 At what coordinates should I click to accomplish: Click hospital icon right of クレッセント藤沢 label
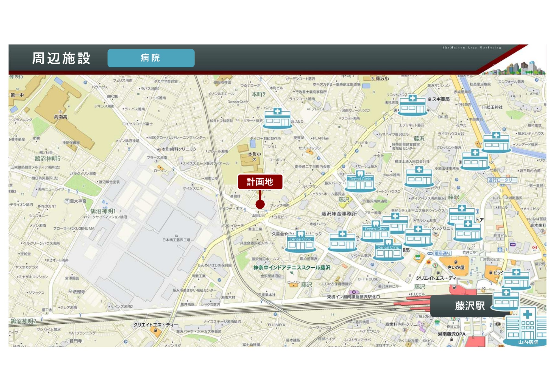point(475,160)
